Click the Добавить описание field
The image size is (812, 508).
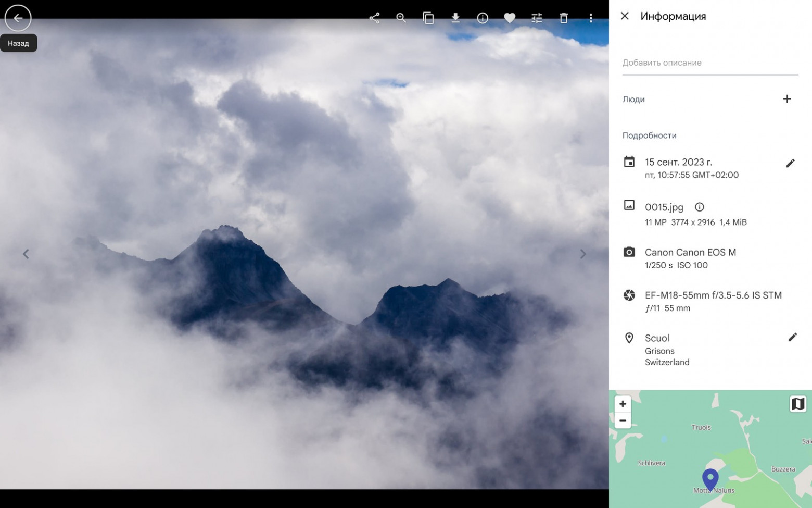(x=710, y=63)
